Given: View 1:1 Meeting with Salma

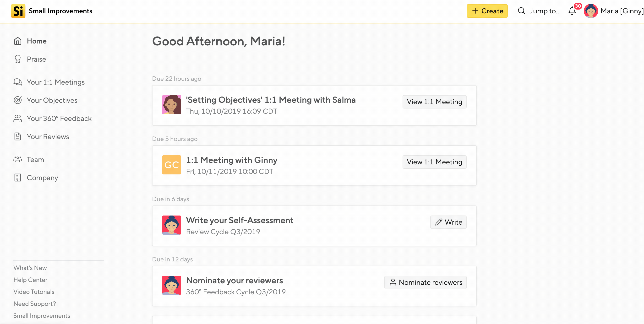Looking at the screenshot, I should tap(434, 102).
